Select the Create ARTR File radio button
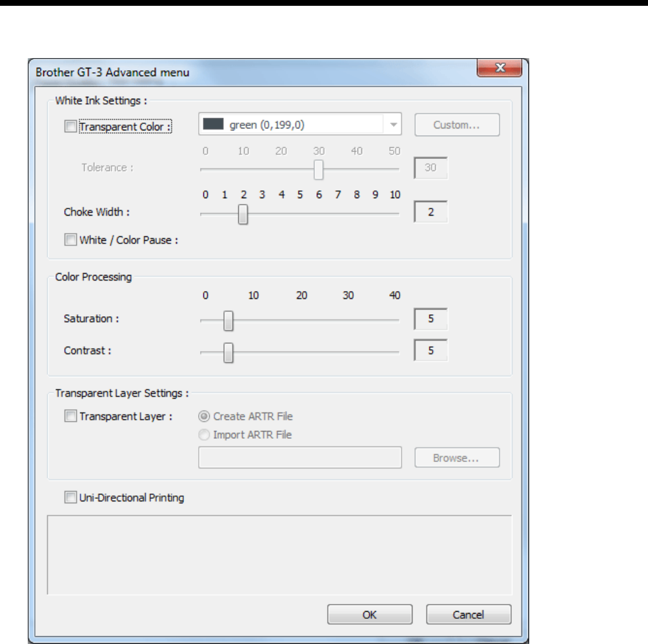648x644 pixels. [204, 416]
